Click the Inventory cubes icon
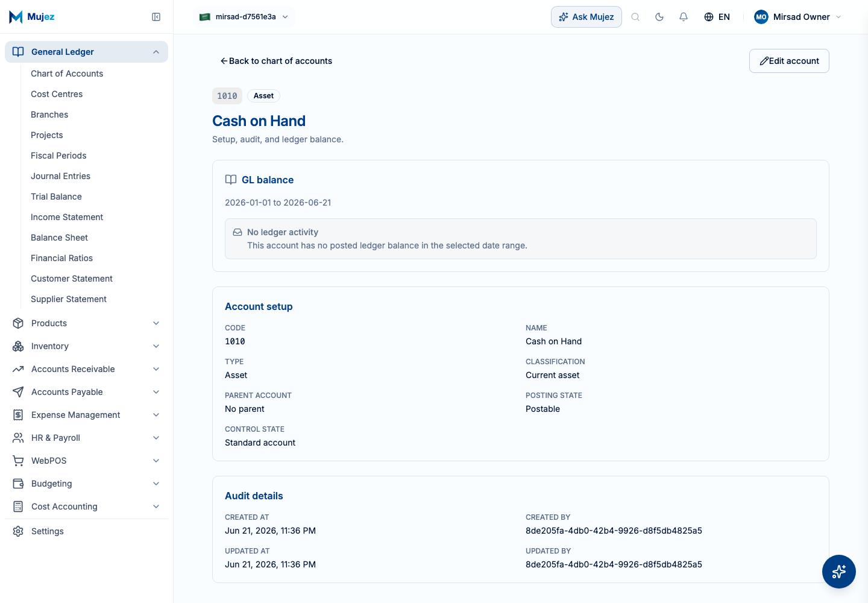The height and width of the screenshot is (603, 868). [x=18, y=346]
